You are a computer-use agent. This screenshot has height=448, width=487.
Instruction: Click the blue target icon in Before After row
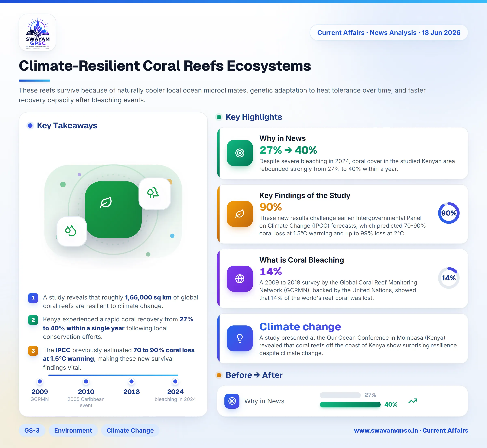[x=232, y=401]
